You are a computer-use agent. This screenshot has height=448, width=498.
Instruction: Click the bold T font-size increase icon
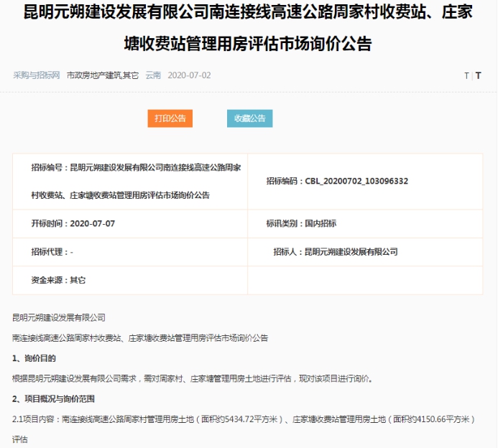click(478, 75)
